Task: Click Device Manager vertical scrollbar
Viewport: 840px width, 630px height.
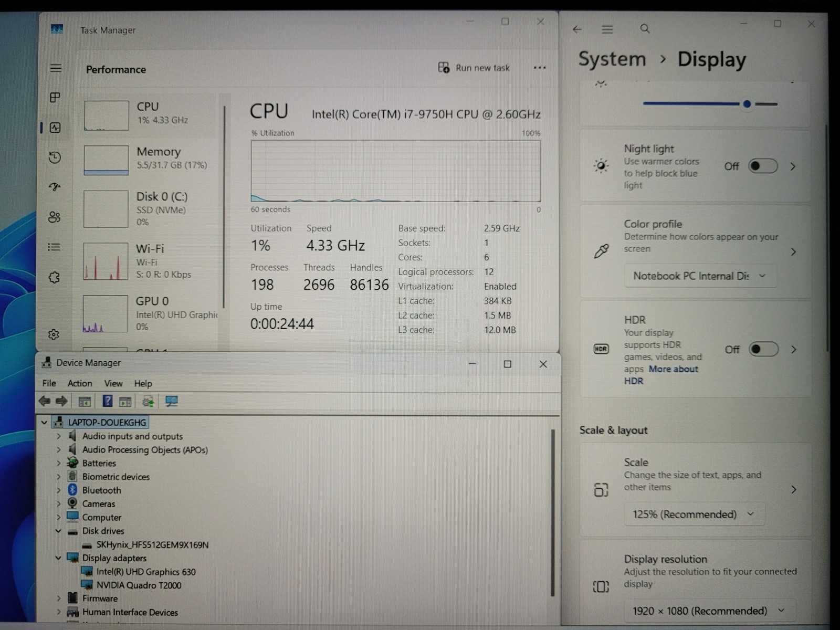Action: (552, 512)
